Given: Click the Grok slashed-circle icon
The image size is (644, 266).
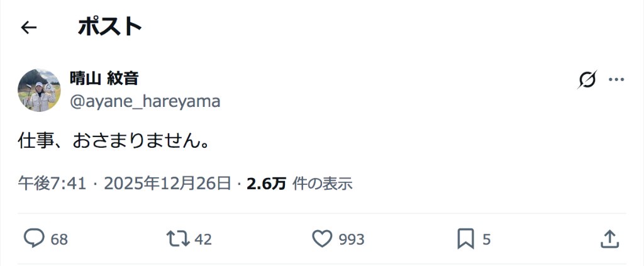Looking at the screenshot, I should 587,80.
